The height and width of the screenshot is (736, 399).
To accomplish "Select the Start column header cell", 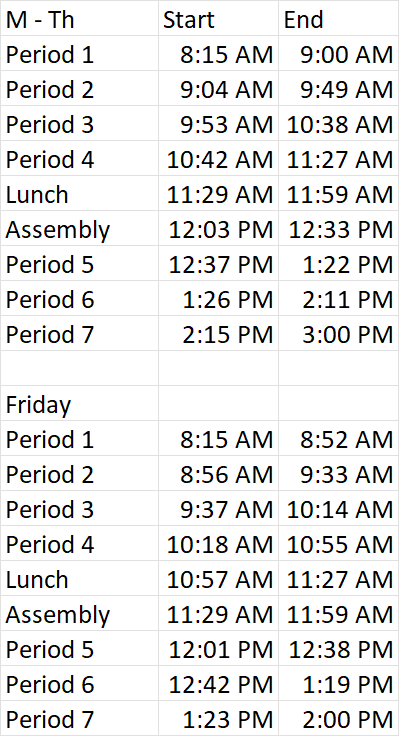I will [218, 18].
